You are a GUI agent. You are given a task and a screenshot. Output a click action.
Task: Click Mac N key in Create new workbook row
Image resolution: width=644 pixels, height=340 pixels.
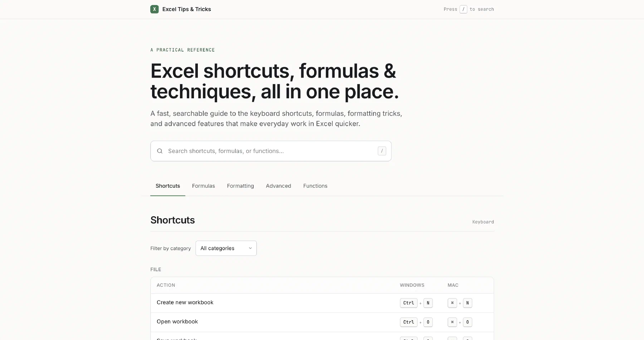click(x=467, y=303)
